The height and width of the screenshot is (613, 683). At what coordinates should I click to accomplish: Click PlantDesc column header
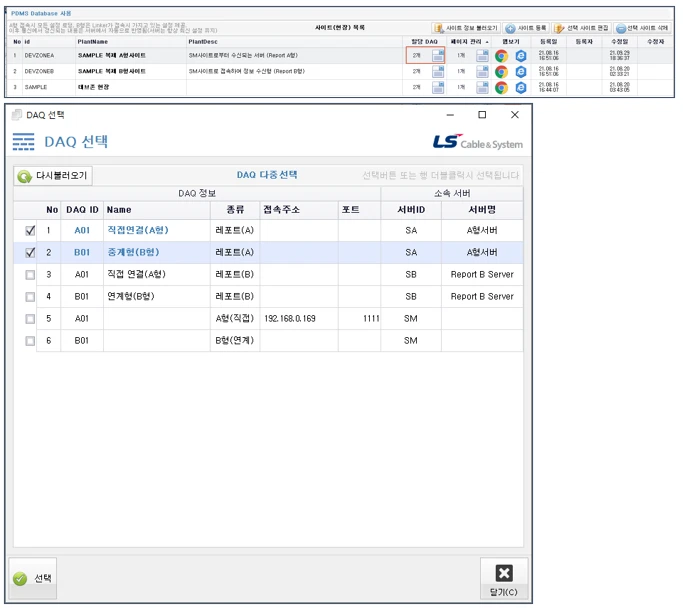(x=294, y=42)
